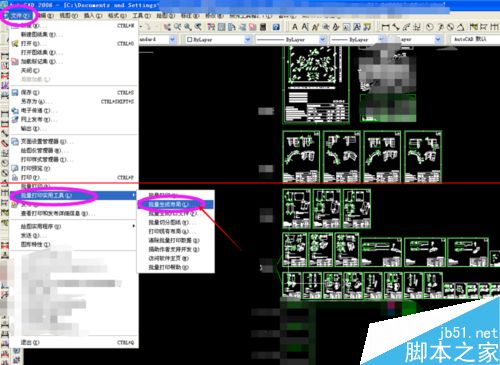Expand the color ByLayer dropdown arrow
Screen dimensions: 500x365
248,39
